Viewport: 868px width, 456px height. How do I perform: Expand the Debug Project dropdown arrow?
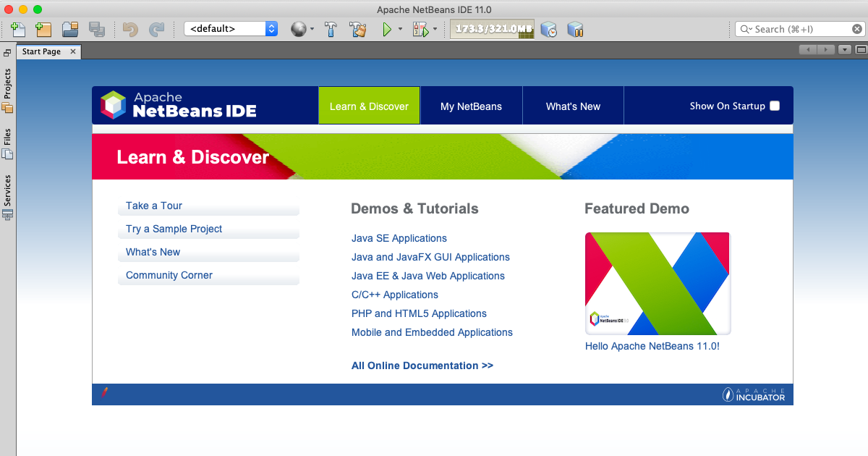435,30
